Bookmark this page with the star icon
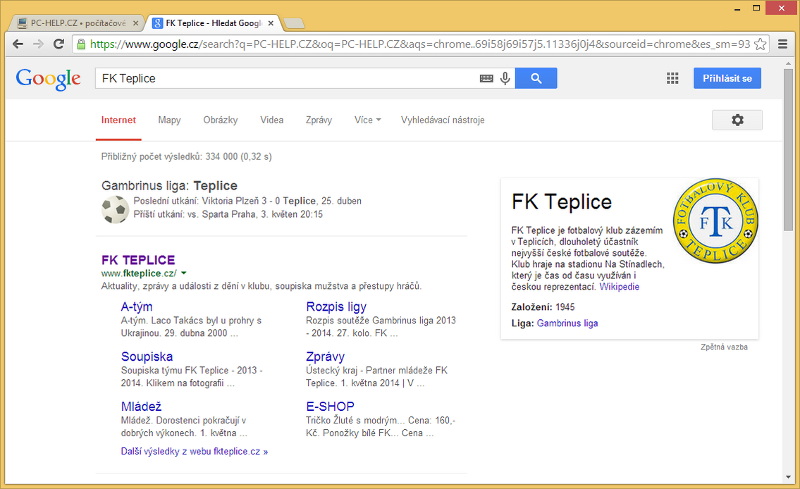Image resolution: width=800 pixels, height=489 pixels. click(x=761, y=44)
